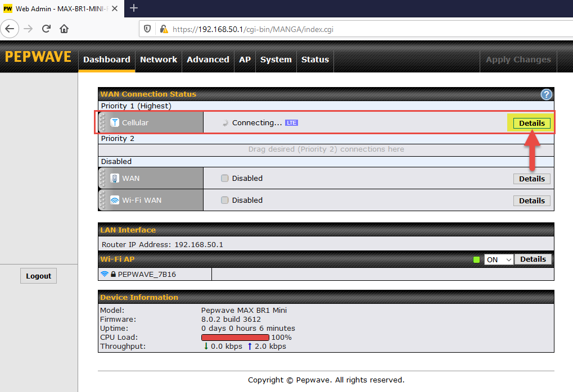Click the CPU Load 100% bar

pyautogui.click(x=235, y=338)
